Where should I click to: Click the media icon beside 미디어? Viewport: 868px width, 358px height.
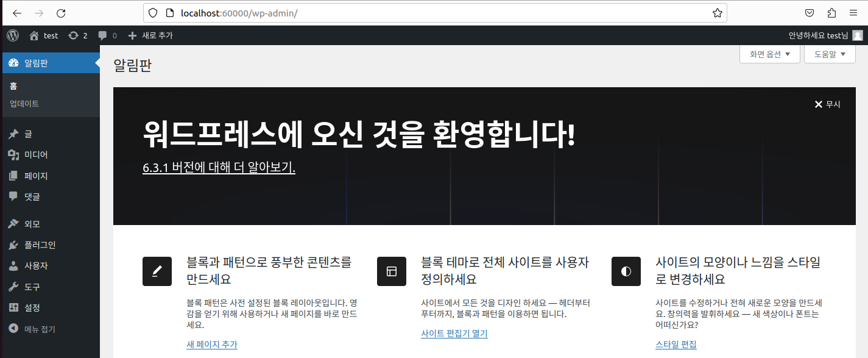click(13, 155)
